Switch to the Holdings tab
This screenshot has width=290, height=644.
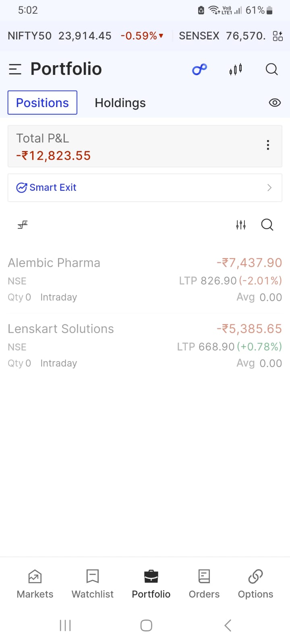pos(120,103)
